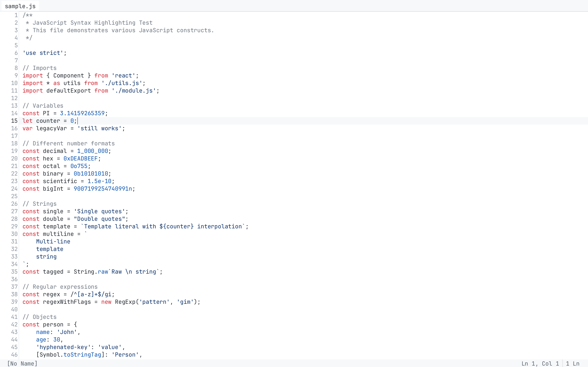Place cursor on the PI constant declaration
The image size is (588, 367).
[46, 113]
